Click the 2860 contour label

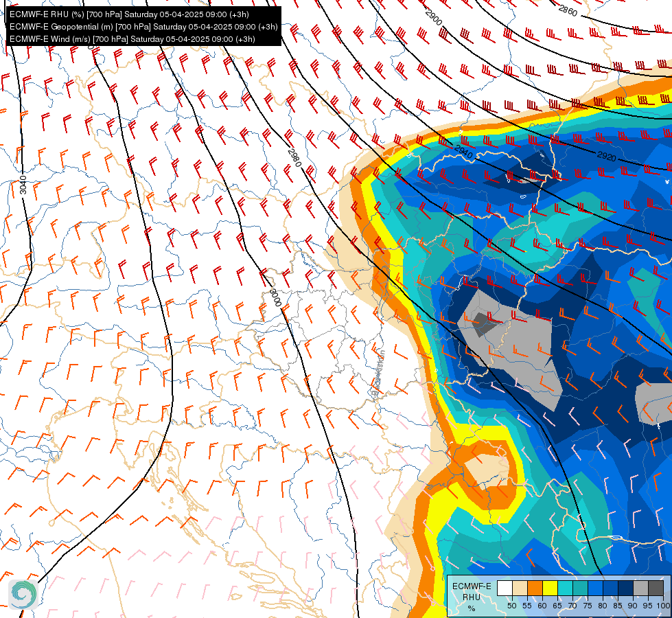pos(568,10)
